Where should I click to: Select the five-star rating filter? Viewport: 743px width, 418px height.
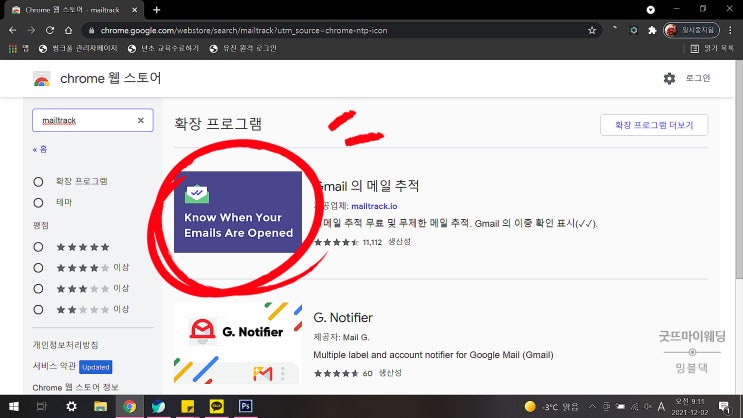tap(38, 247)
